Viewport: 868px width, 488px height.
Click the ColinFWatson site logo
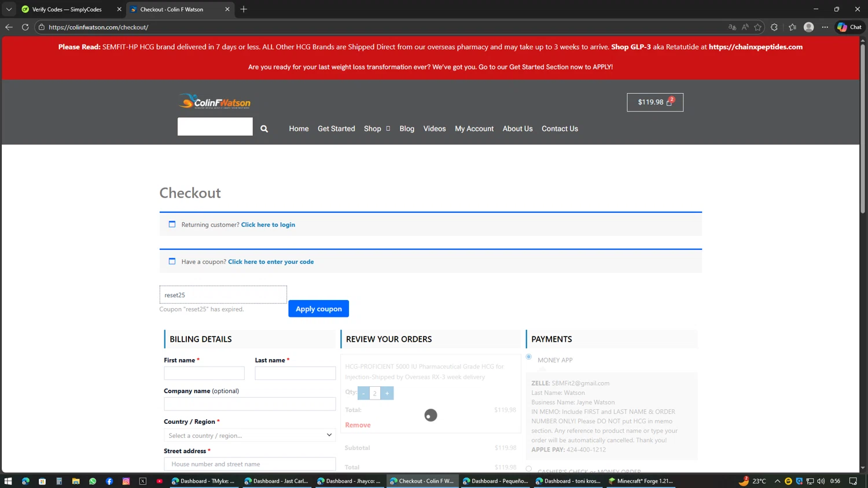215,102
